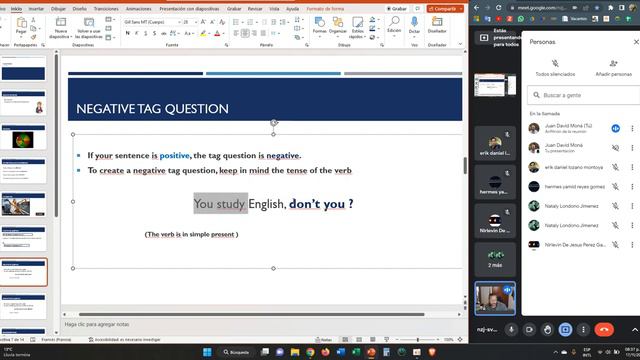Toggle camera in Meet control bar
640x360 pixels.
529,329
